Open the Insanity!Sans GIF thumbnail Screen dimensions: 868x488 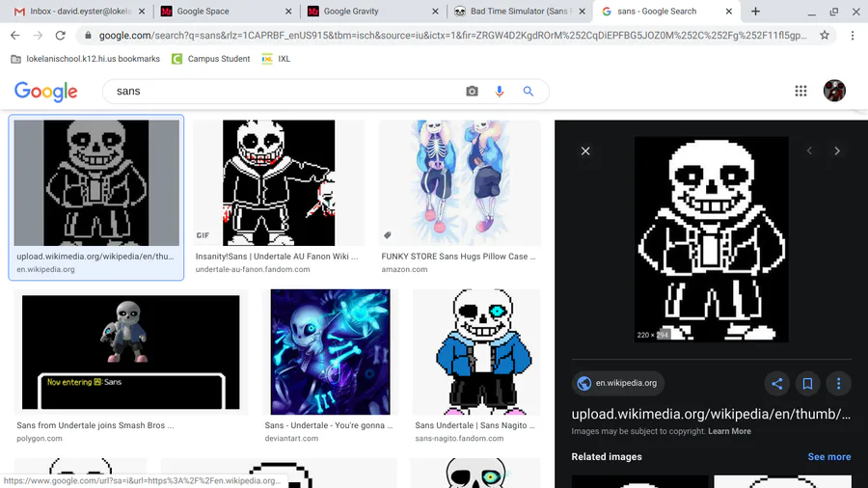coord(279,182)
